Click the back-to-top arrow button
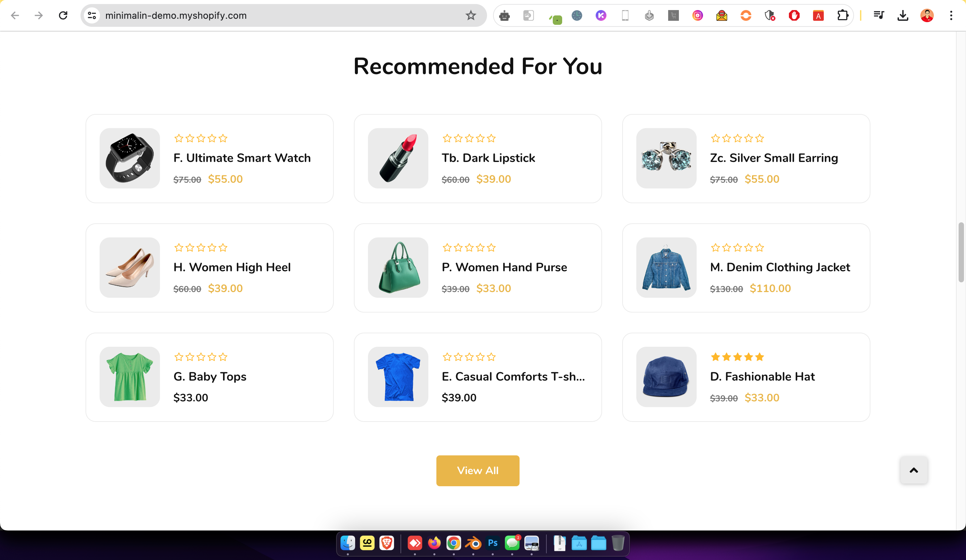 914,470
